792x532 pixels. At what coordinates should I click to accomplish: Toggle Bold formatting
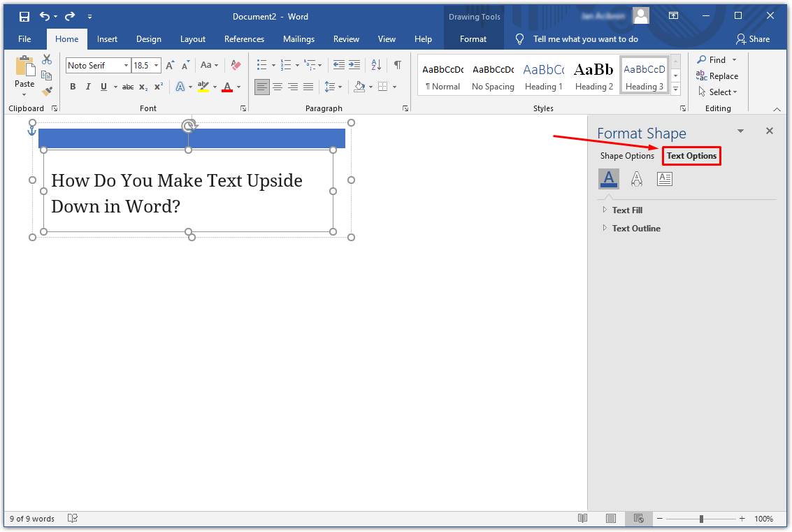click(x=73, y=87)
